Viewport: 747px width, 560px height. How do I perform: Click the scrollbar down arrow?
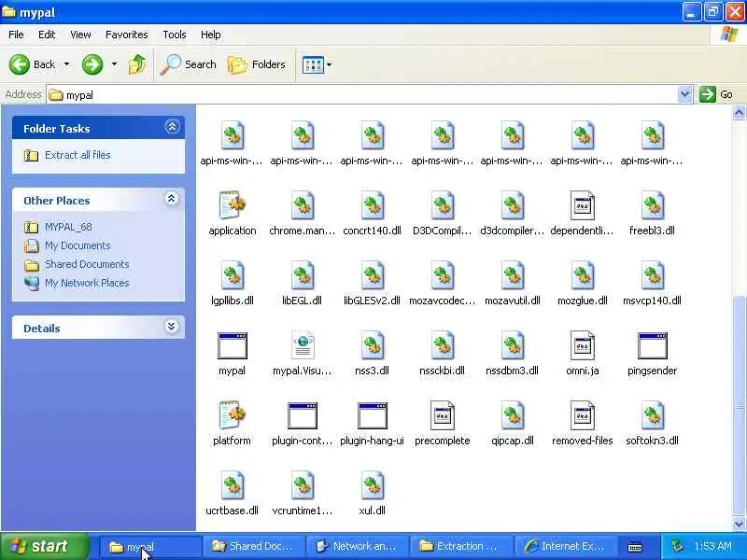pyautogui.click(x=739, y=525)
